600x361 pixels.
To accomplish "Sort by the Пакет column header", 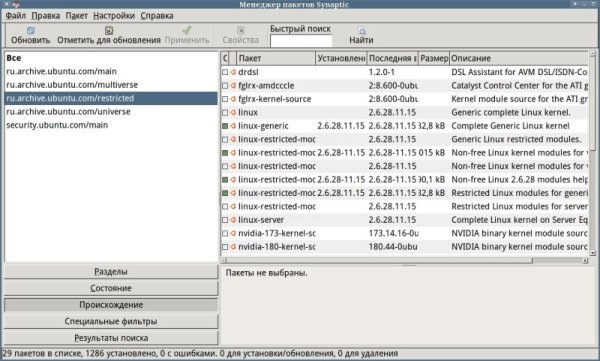I will (x=276, y=58).
